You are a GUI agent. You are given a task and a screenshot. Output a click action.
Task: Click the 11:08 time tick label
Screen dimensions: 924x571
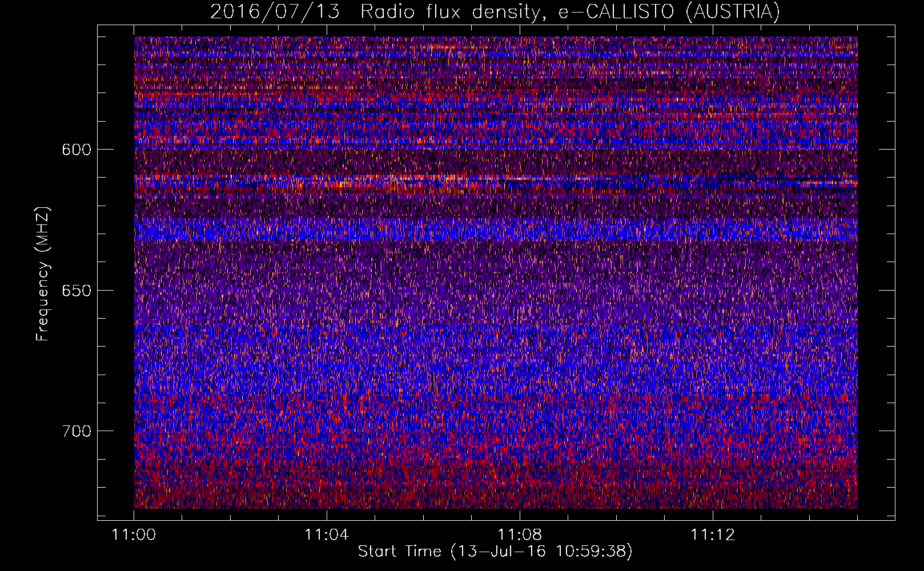[520, 535]
